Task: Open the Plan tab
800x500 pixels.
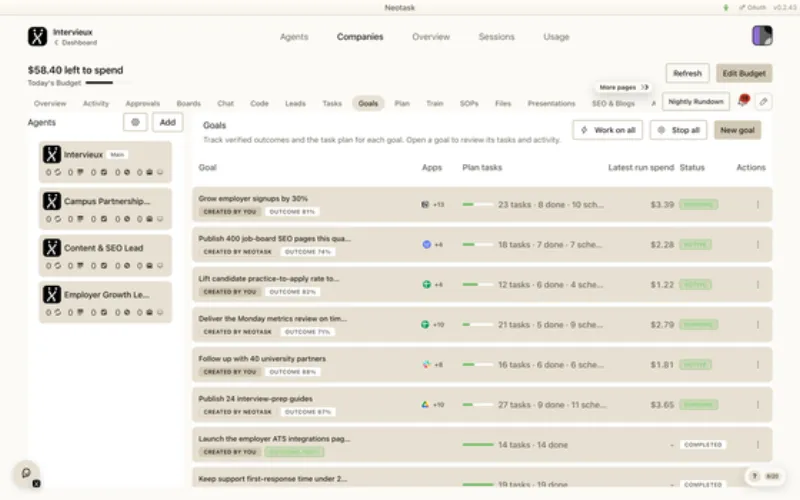Action: click(x=402, y=104)
